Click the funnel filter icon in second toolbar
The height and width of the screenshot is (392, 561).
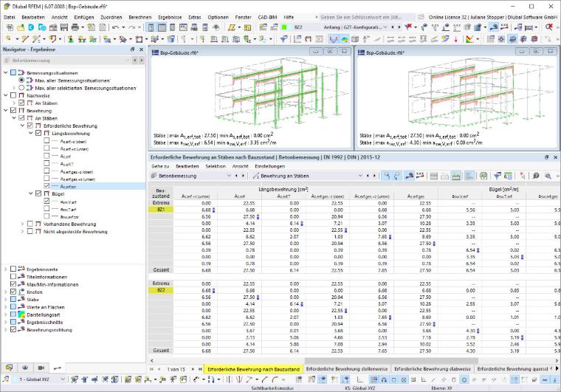pyautogui.click(x=283, y=39)
